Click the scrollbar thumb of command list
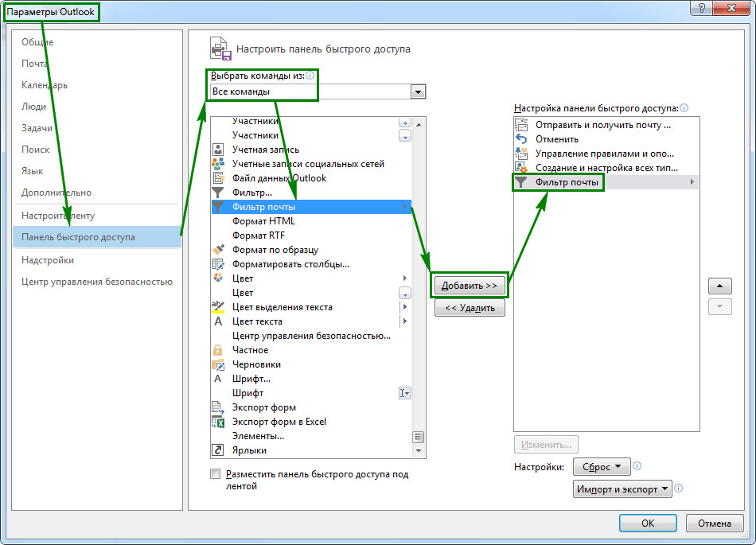 click(419, 437)
